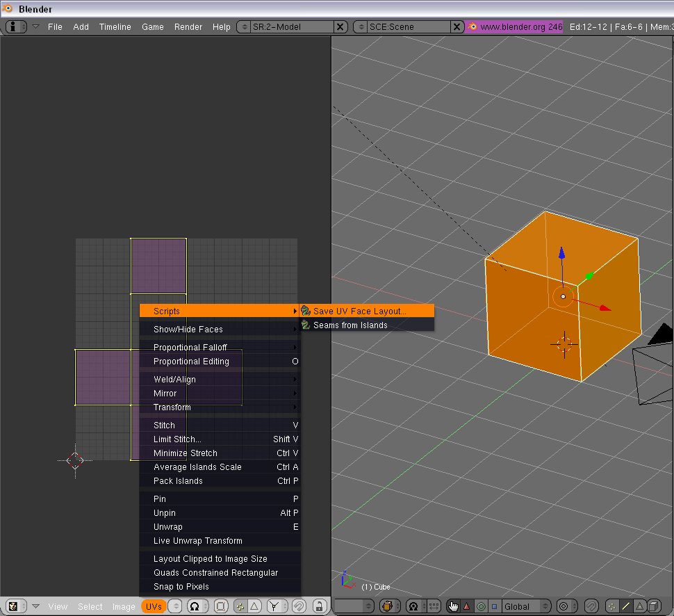This screenshot has width=674, height=616.
Task: Switch to face select mode in 3D view
Action: click(x=640, y=606)
